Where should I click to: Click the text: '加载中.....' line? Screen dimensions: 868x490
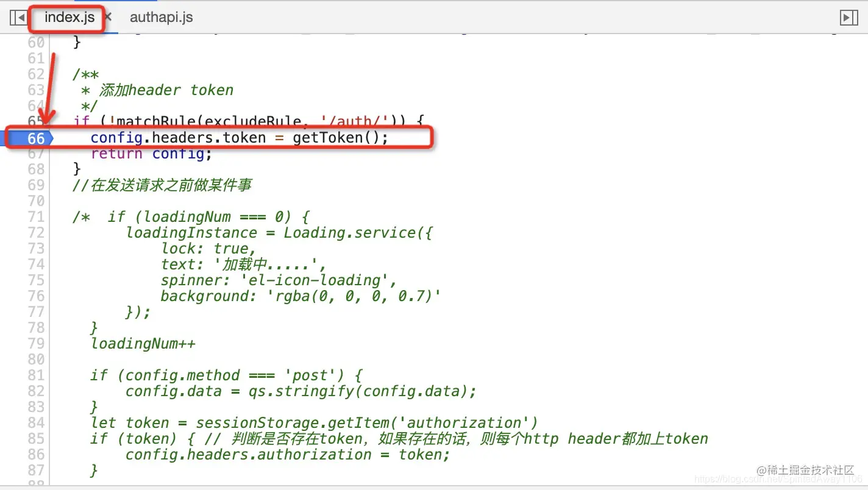244,265
